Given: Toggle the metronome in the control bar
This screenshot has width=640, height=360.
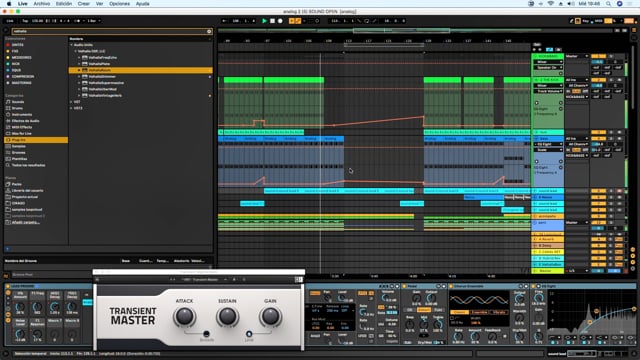Looking at the screenshot, I should point(78,21).
